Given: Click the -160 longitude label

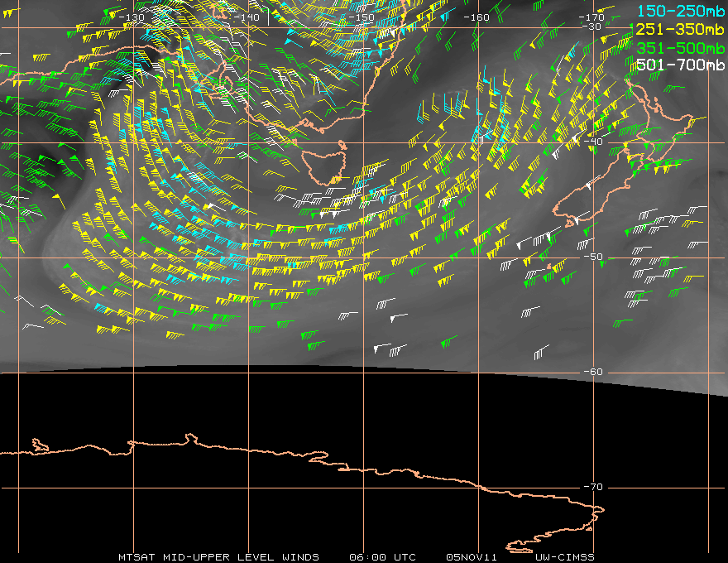Looking at the screenshot, I should 477,17.
